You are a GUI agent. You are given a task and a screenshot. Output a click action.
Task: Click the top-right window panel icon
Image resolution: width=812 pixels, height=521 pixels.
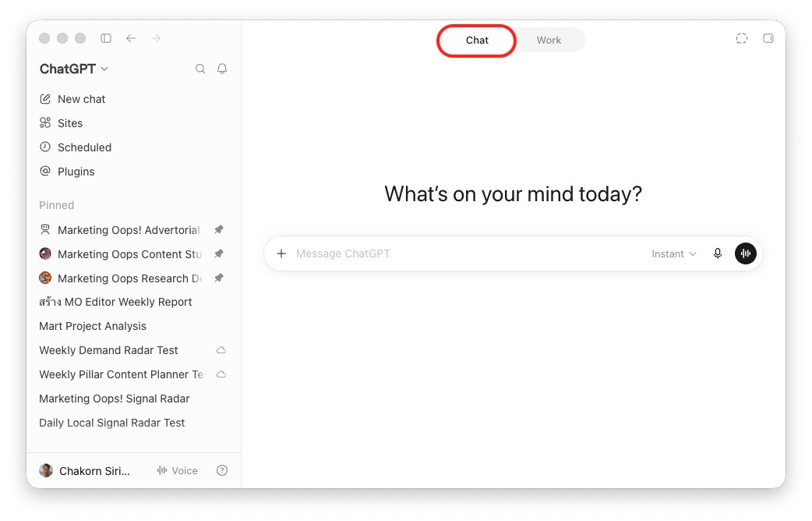pos(768,38)
